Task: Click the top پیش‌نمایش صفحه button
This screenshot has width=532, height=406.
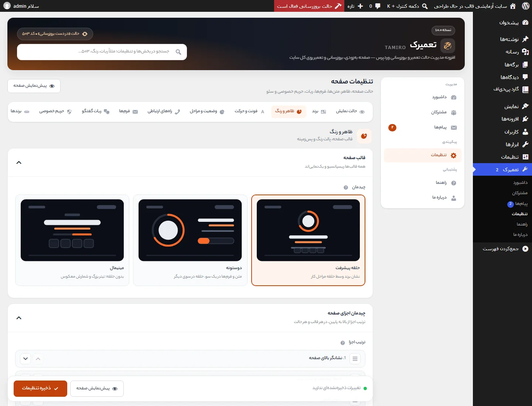Action: (x=34, y=86)
